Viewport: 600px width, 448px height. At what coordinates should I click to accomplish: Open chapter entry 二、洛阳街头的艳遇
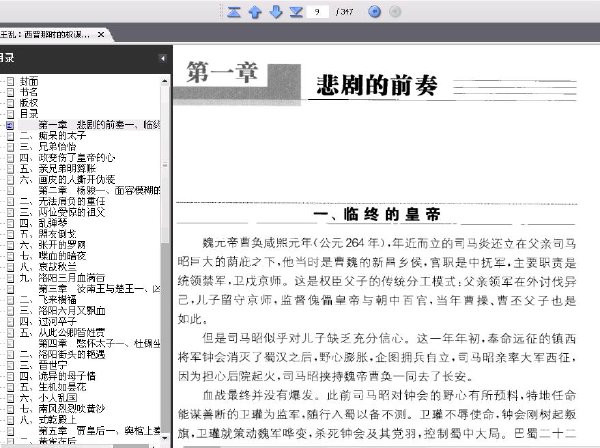pos(62,354)
